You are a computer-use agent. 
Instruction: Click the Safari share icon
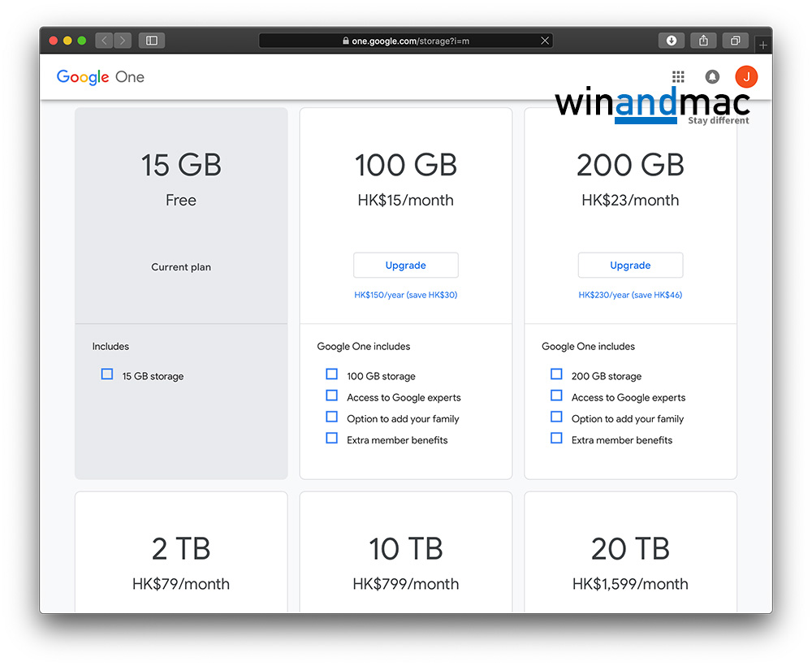(x=703, y=41)
